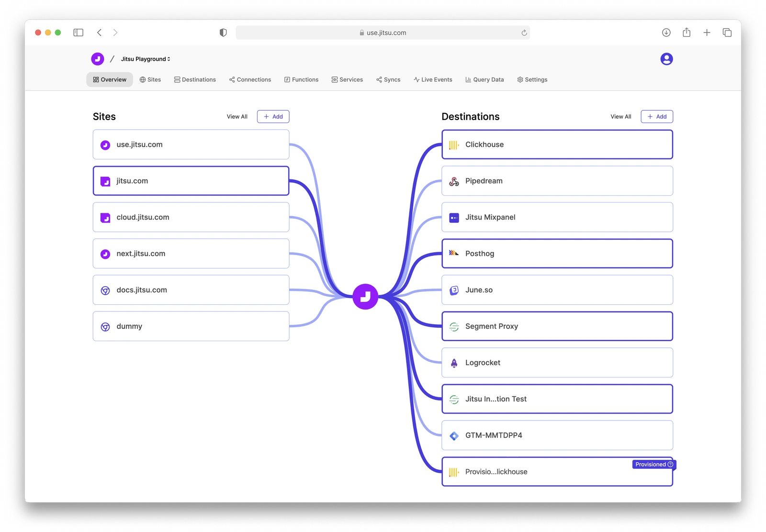Switch to the Sites tab
The image size is (766, 532).
point(150,79)
